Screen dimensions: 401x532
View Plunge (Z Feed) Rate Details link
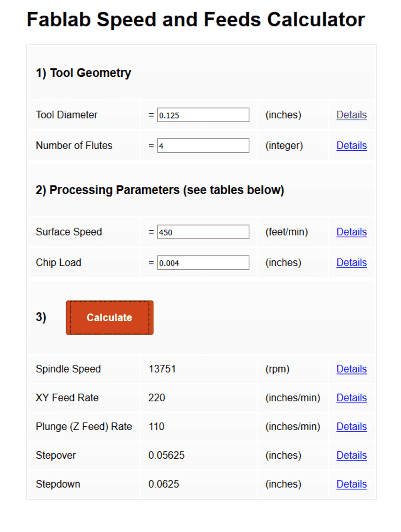(351, 427)
